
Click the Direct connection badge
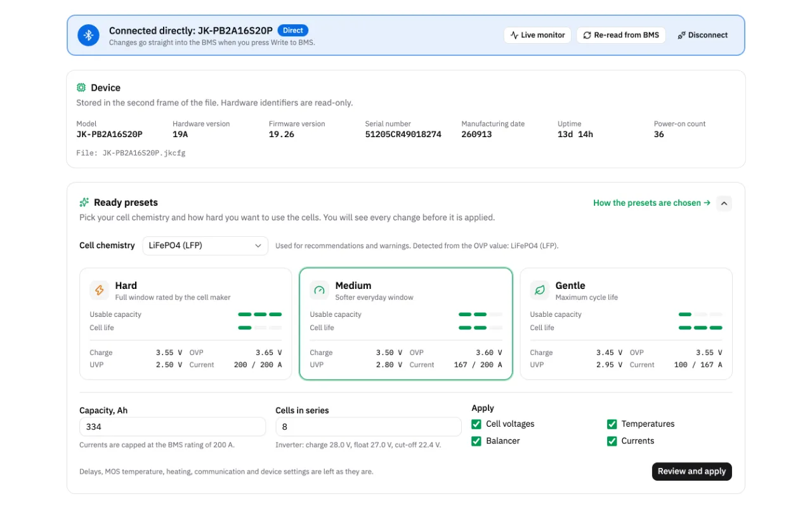(293, 30)
